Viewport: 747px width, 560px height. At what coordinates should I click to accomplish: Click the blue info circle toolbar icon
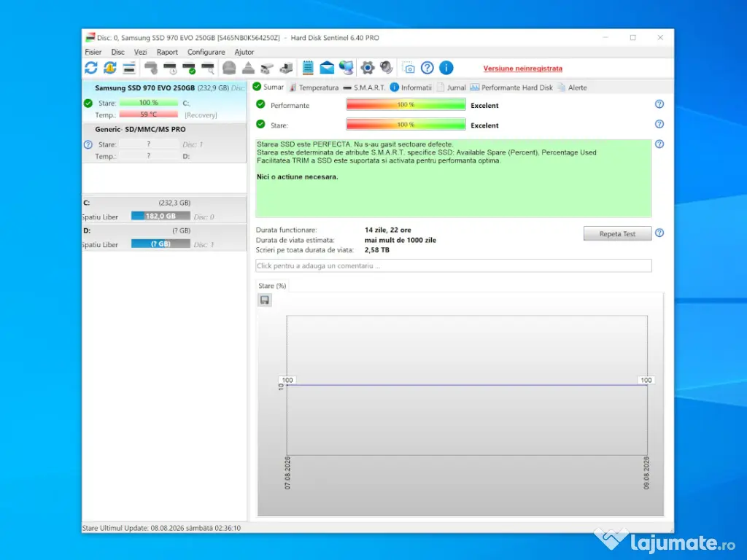pyautogui.click(x=446, y=68)
